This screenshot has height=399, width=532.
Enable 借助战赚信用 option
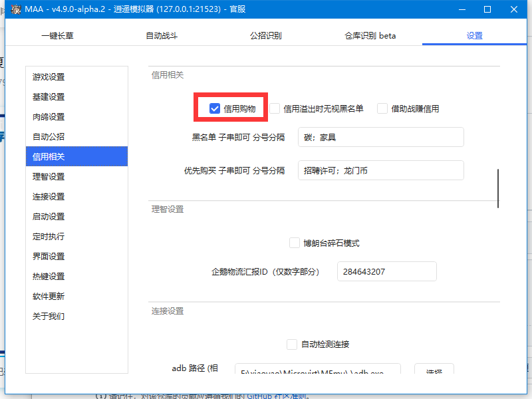(x=382, y=108)
